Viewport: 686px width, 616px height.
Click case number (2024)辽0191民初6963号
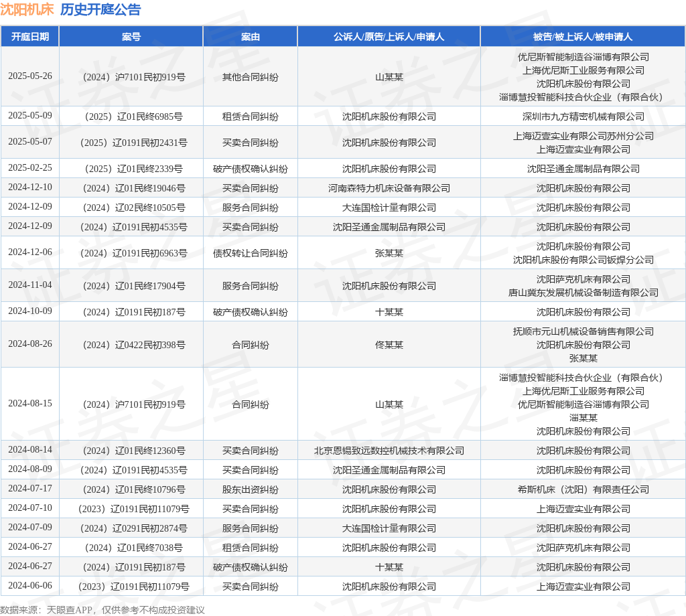click(x=133, y=253)
